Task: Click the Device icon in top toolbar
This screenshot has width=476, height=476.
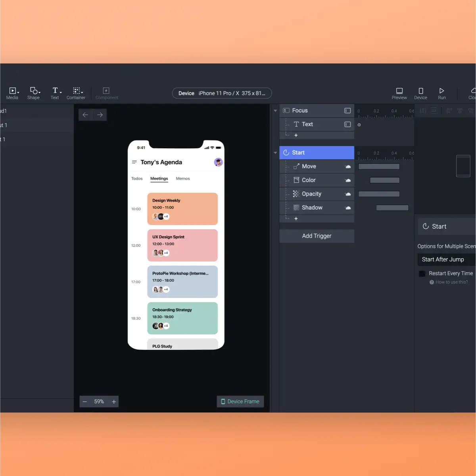Action: tap(420, 93)
